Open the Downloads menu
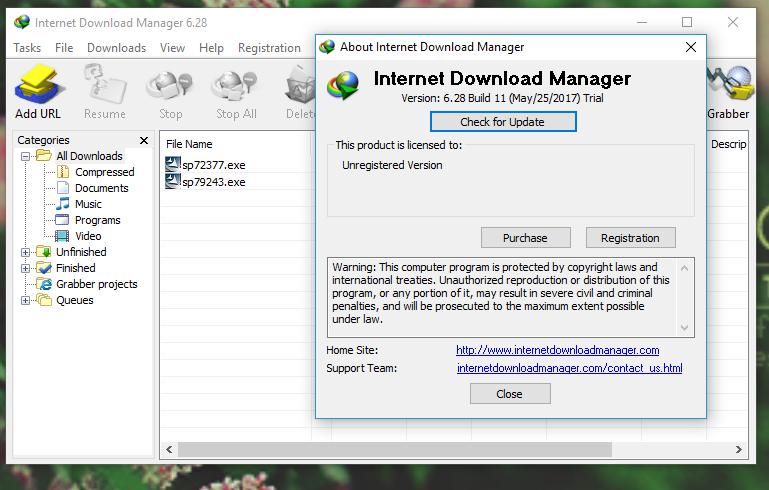Screen dimensions: 769x490 pos(117,48)
